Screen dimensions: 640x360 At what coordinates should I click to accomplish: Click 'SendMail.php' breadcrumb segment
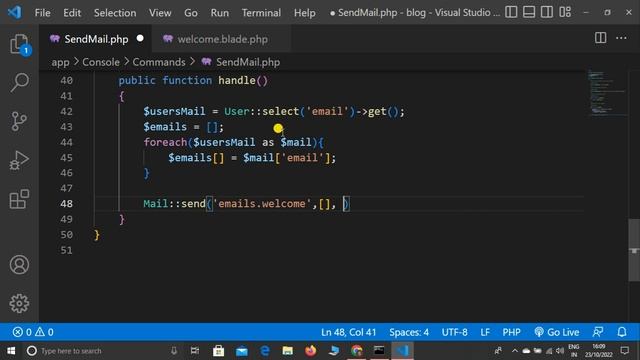(x=248, y=62)
